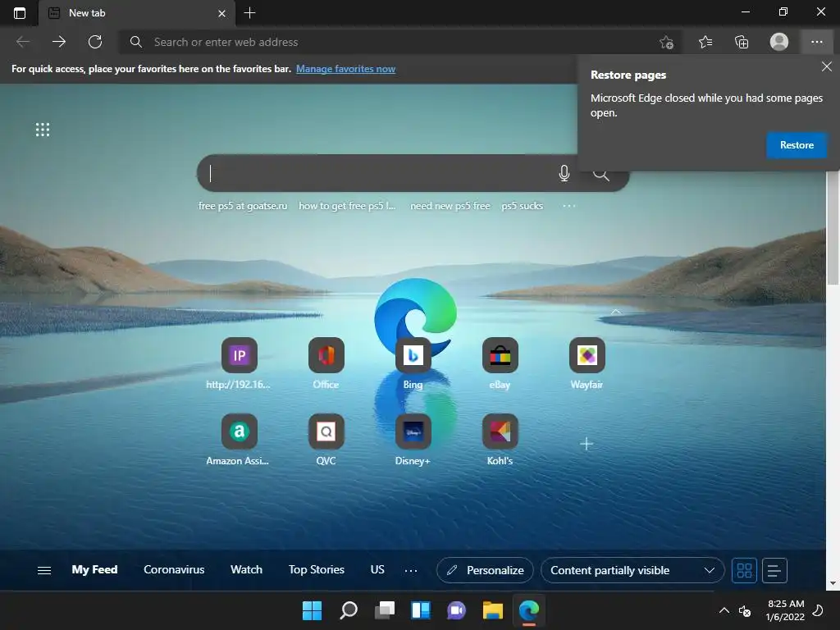This screenshot has width=840, height=630.
Task: Select suggestion ps5 sucks
Action: point(523,206)
